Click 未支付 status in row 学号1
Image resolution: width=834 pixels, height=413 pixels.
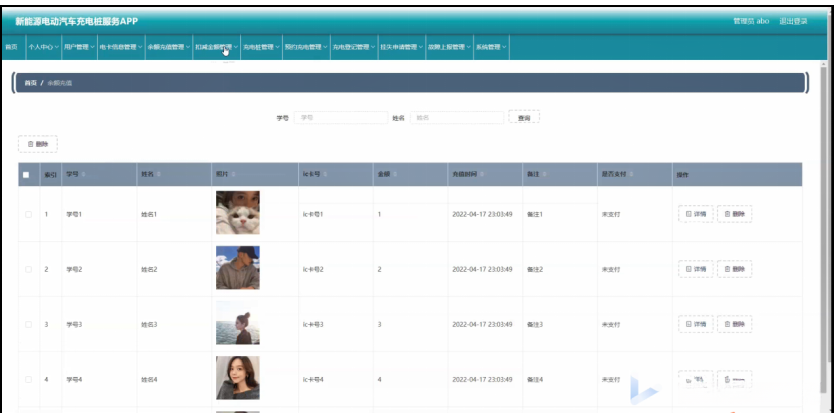[x=611, y=214]
